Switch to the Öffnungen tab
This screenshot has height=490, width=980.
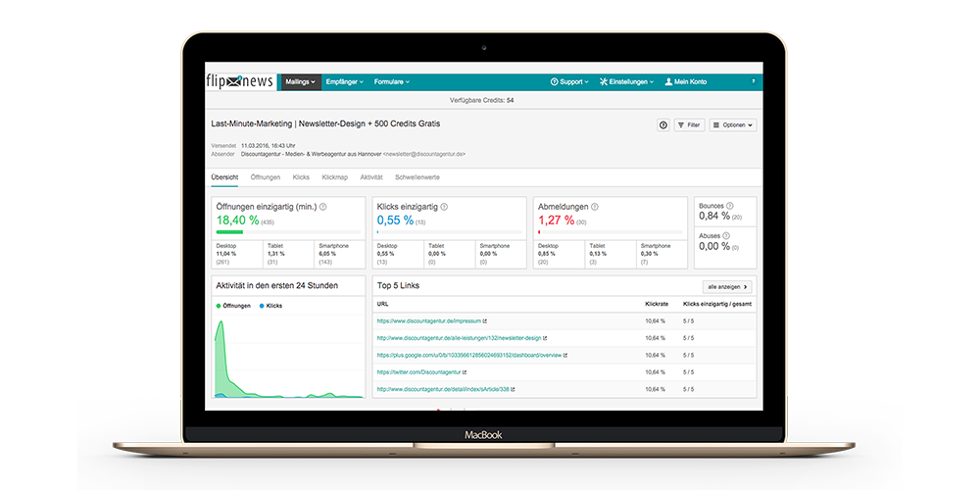pyautogui.click(x=266, y=177)
